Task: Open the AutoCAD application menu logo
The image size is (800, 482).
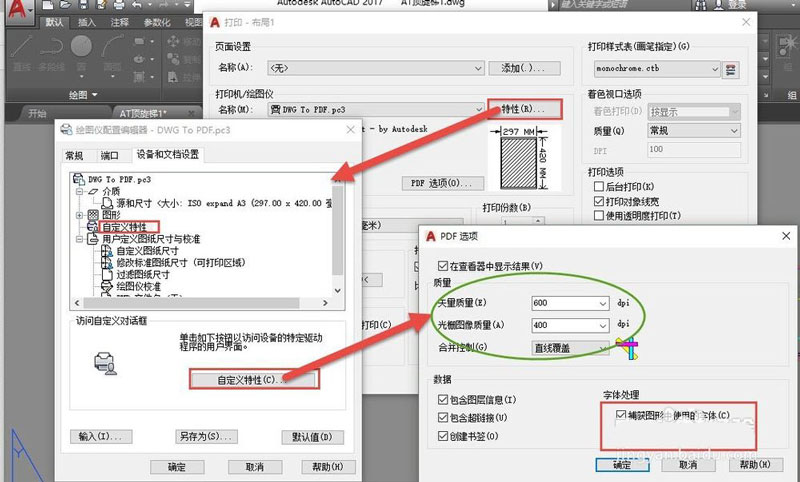Action: pos(16,9)
